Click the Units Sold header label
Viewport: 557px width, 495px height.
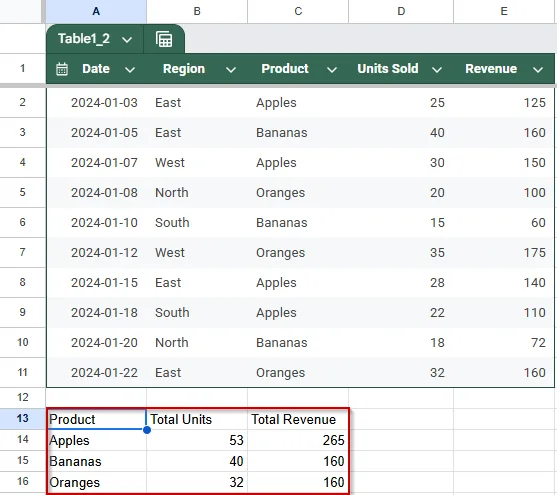(388, 69)
